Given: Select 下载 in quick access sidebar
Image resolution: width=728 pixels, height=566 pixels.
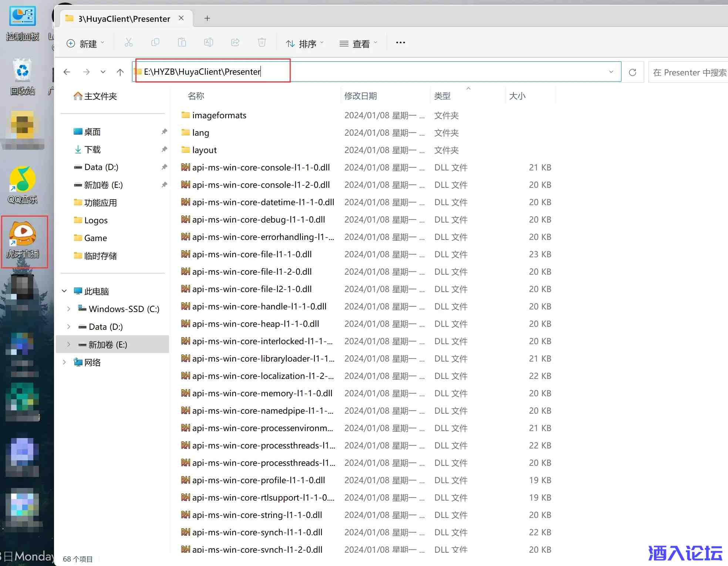Looking at the screenshot, I should (92, 149).
